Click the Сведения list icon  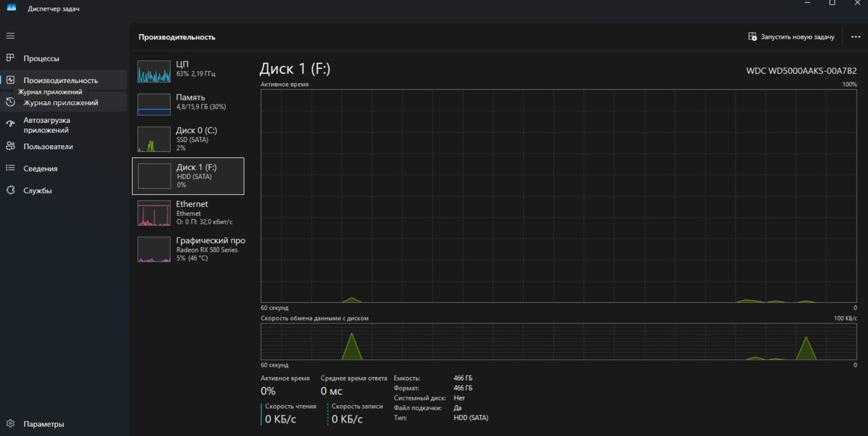coord(11,169)
